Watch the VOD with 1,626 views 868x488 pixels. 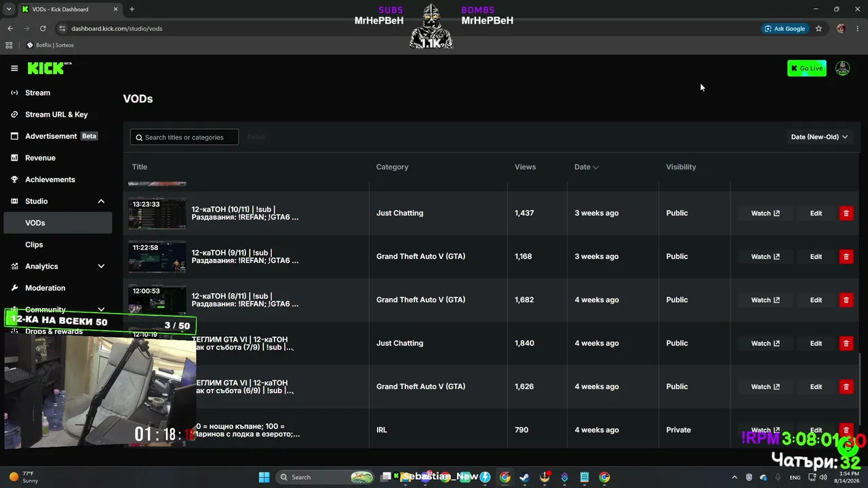point(765,386)
